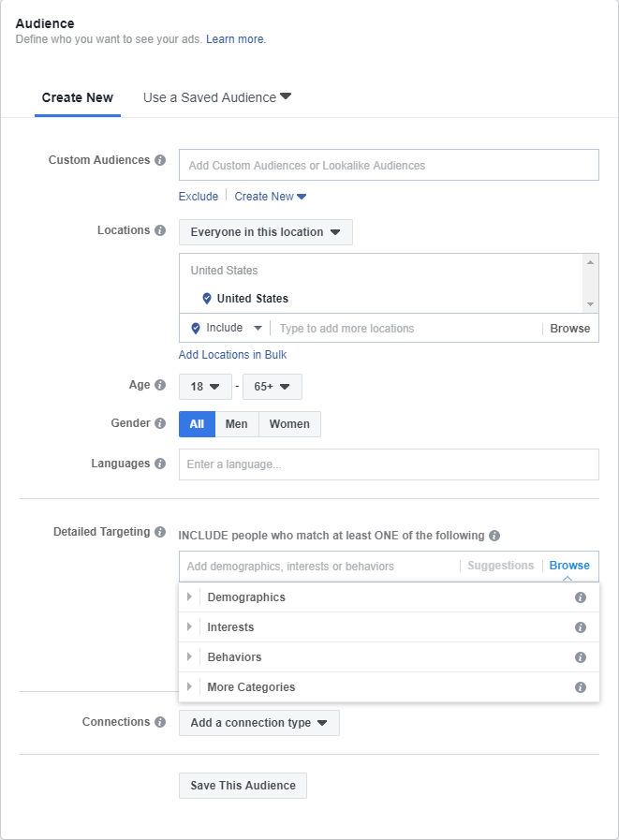Click info icon on Behaviors row
The height and width of the screenshot is (840, 619).
tap(581, 657)
